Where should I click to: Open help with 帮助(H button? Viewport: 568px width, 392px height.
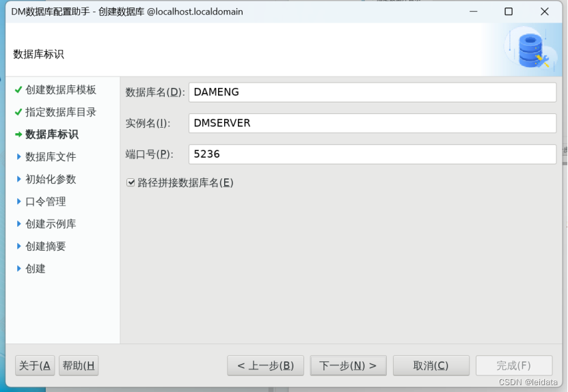pyautogui.click(x=79, y=365)
